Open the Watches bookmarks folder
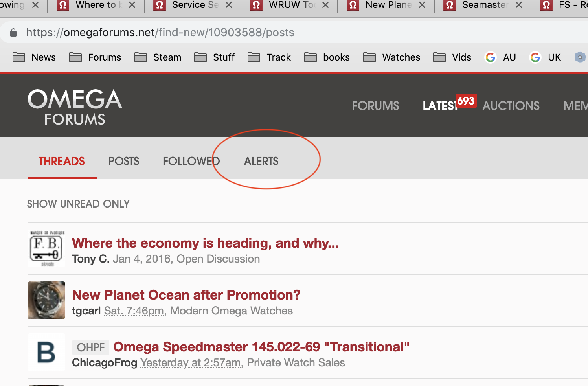The image size is (588, 386). (x=392, y=57)
